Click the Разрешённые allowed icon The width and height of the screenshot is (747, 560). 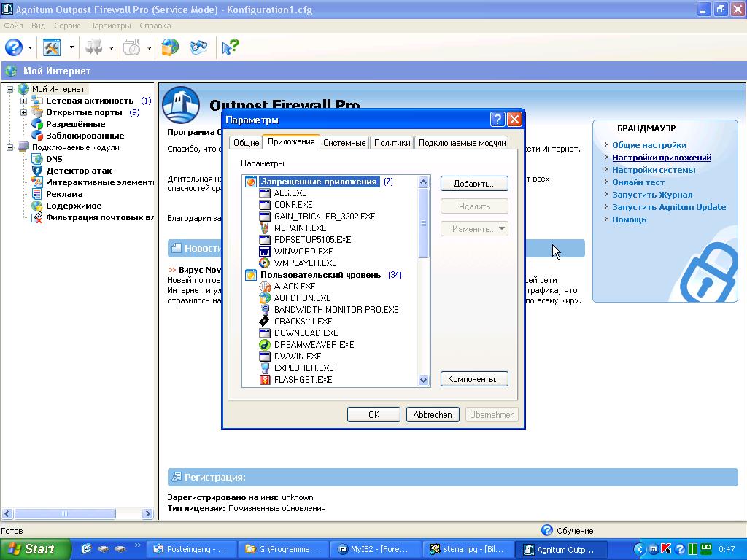click(x=37, y=124)
